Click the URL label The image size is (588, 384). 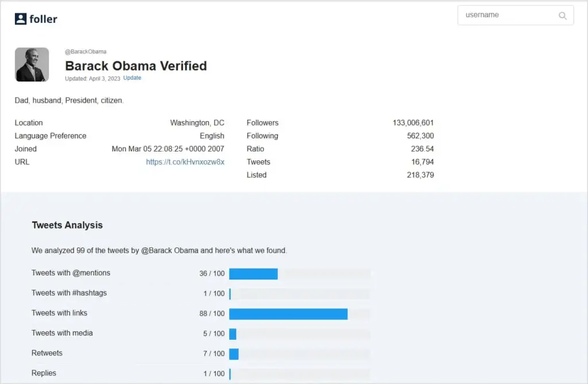click(x=22, y=162)
